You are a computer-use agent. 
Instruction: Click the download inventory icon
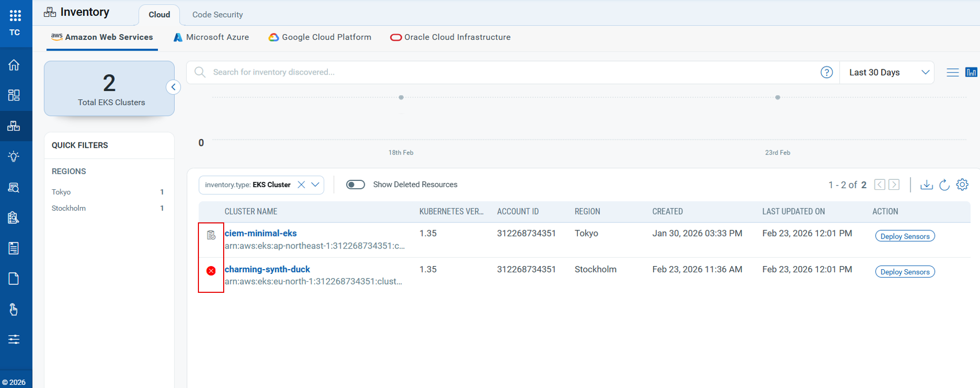point(926,185)
